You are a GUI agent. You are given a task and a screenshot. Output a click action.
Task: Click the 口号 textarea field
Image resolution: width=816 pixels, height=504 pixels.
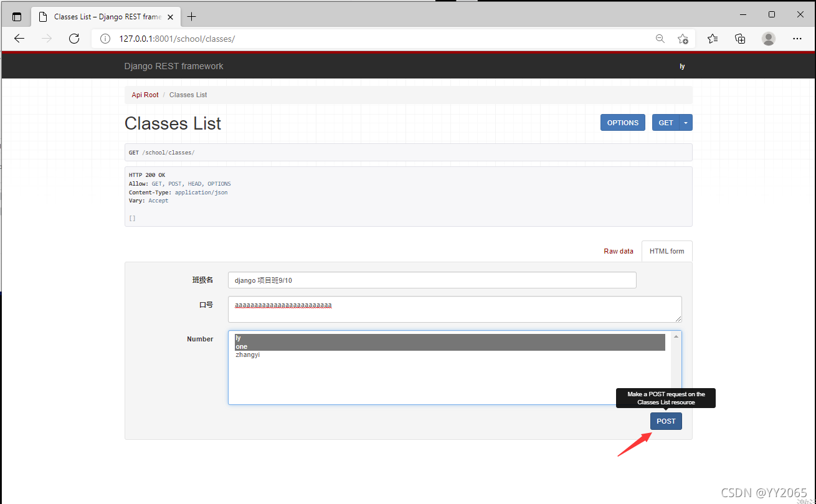coord(455,309)
